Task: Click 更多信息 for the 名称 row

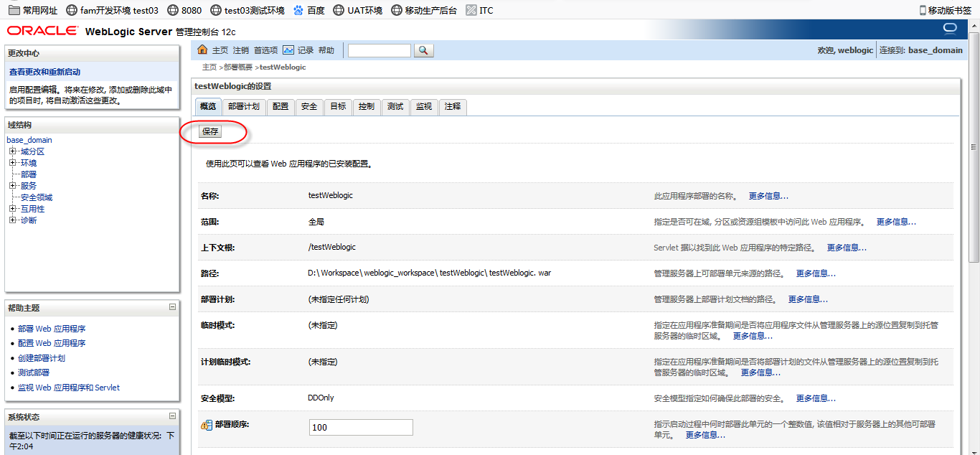Action: pos(768,196)
